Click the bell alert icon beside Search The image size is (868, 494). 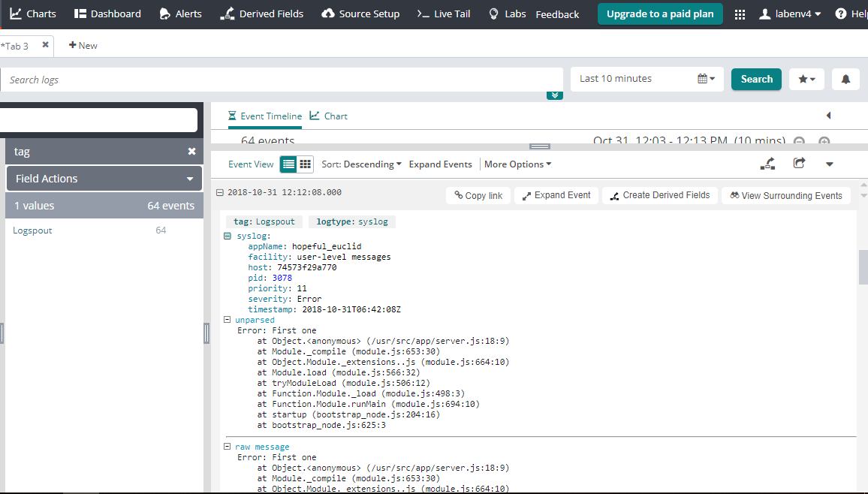(845, 79)
